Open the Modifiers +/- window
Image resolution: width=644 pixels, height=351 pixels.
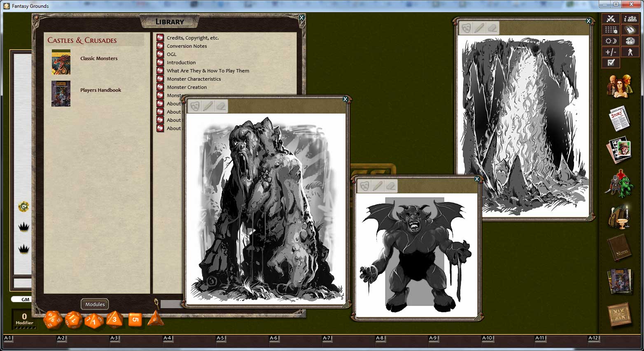(611, 52)
